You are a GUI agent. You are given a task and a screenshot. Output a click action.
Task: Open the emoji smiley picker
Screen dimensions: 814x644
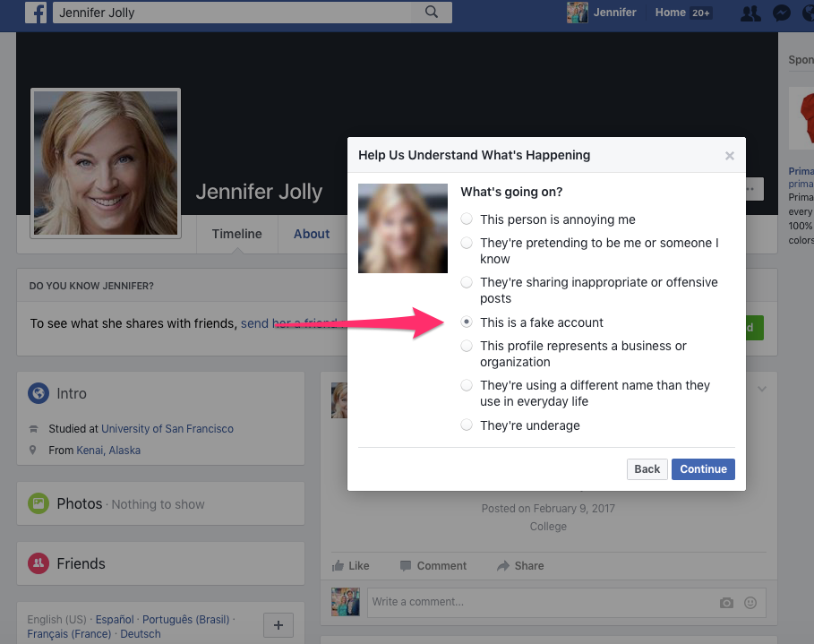click(x=750, y=603)
